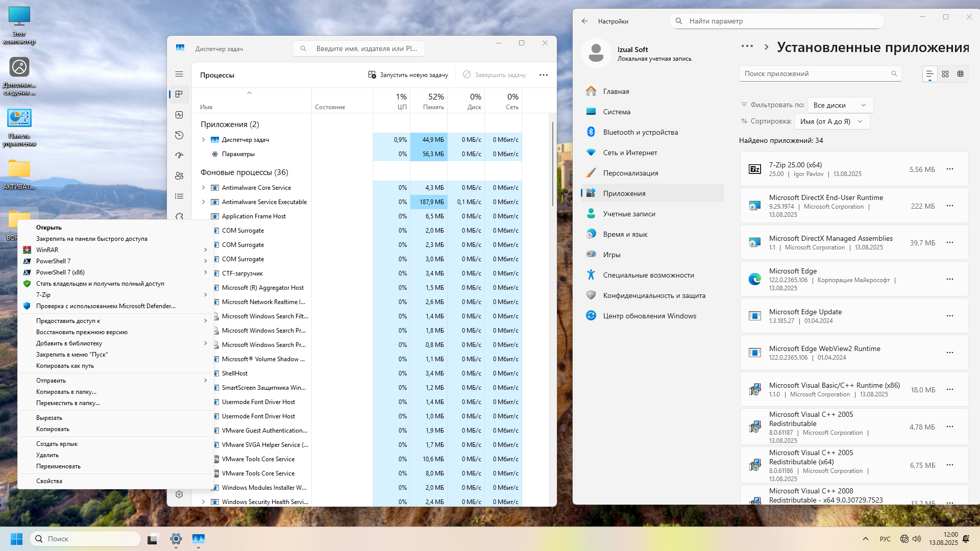The image size is (980, 551).
Task: Click Завершить задачу button
Action: tap(495, 75)
